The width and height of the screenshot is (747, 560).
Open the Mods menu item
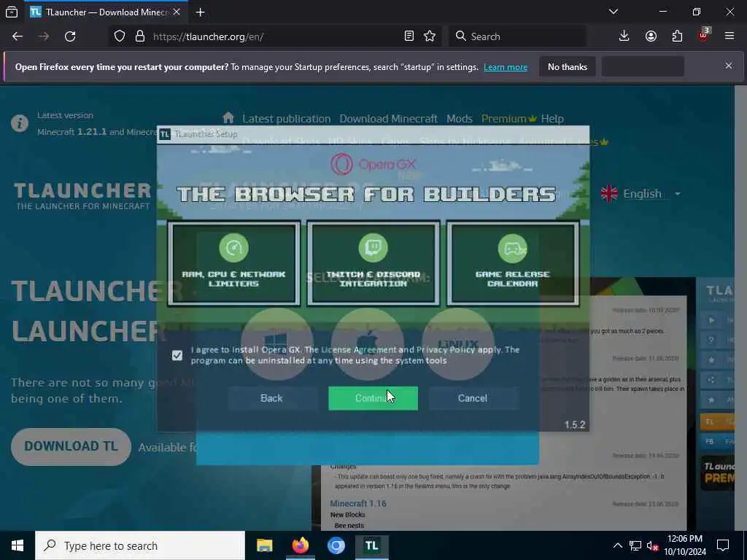point(460,119)
